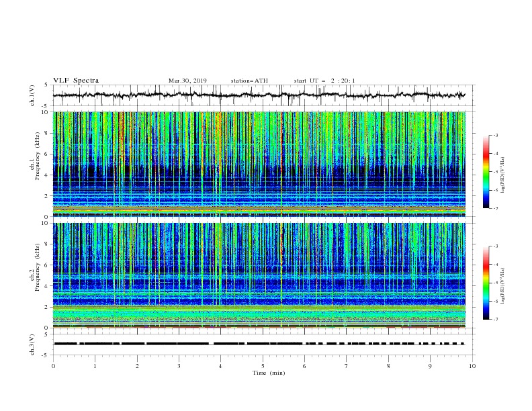Click the time axis tick label "5"
The height and width of the screenshot is (411, 532).
pos(263,366)
